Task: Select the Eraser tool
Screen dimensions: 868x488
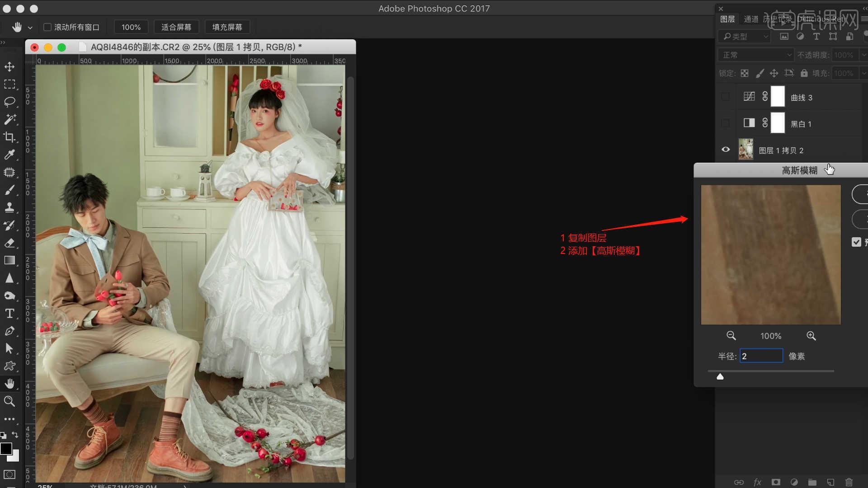Action: click(x=9, y=243)
